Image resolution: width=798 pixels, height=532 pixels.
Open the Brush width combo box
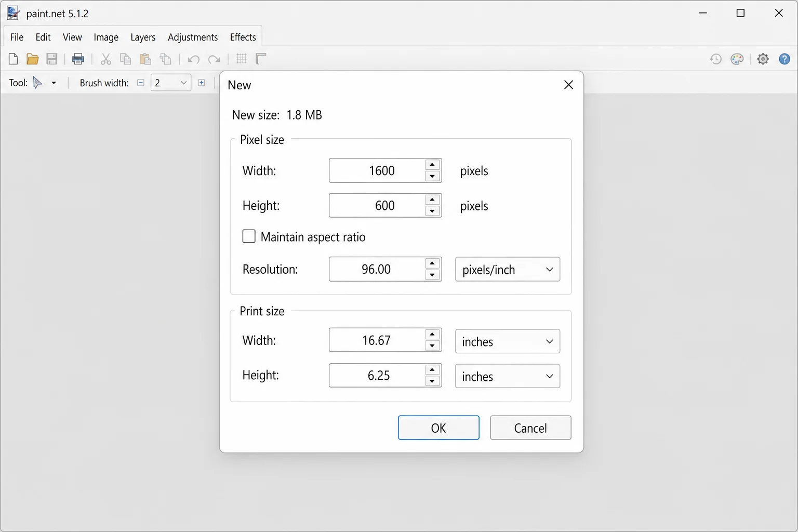(x=171, y=83)
